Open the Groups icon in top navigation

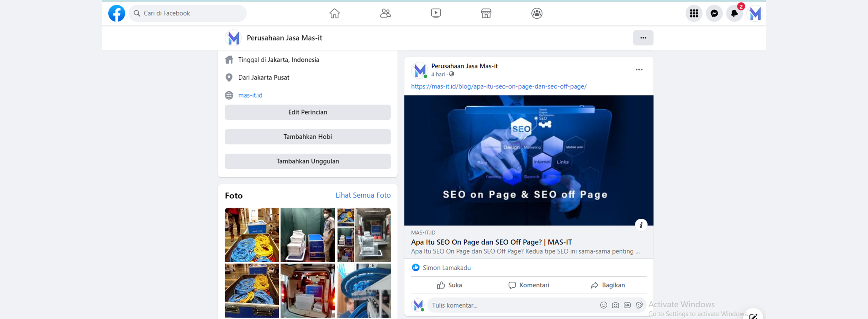[537, 14]
